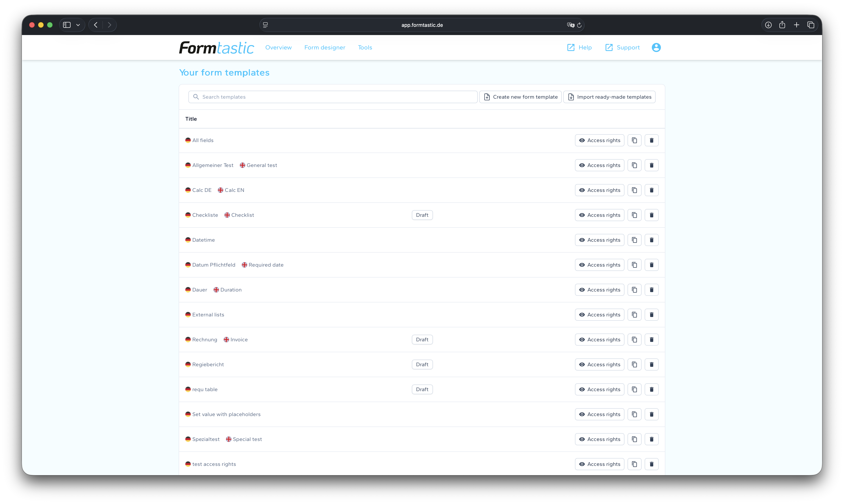Duplicate the "Spezialtest" template

pyautogui.click(x=634, y=439)
